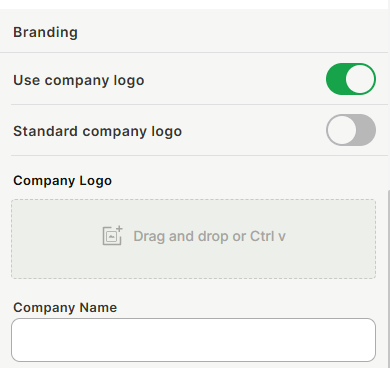Focus the Company Name text field
Image resolution: width=390 pixels, height=368 pixels.
[x=193, y=340]
